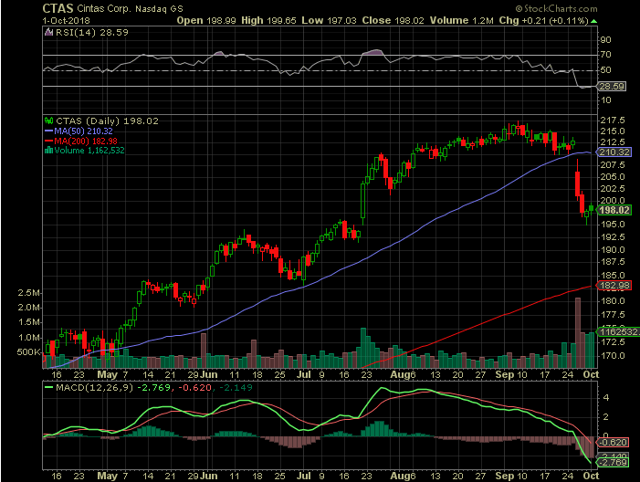Click the red MA(200) line legend marker

[49, 141]
